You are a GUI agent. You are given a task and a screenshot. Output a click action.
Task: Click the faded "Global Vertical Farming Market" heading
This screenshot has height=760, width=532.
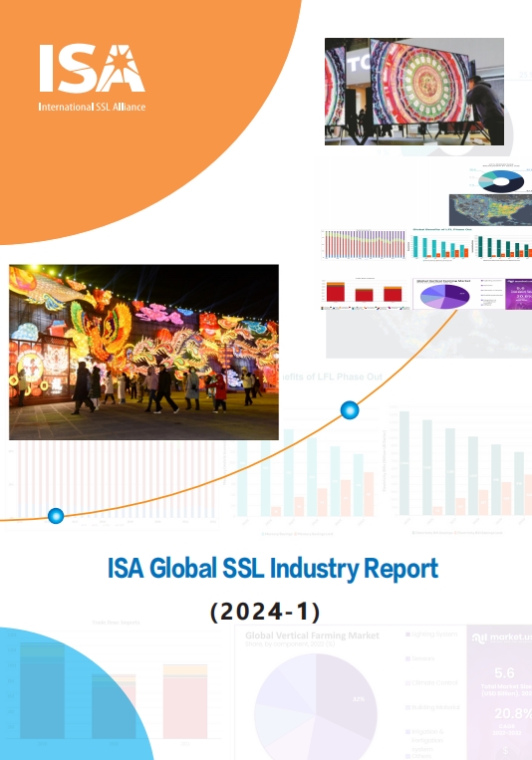[x=312, y=634]
